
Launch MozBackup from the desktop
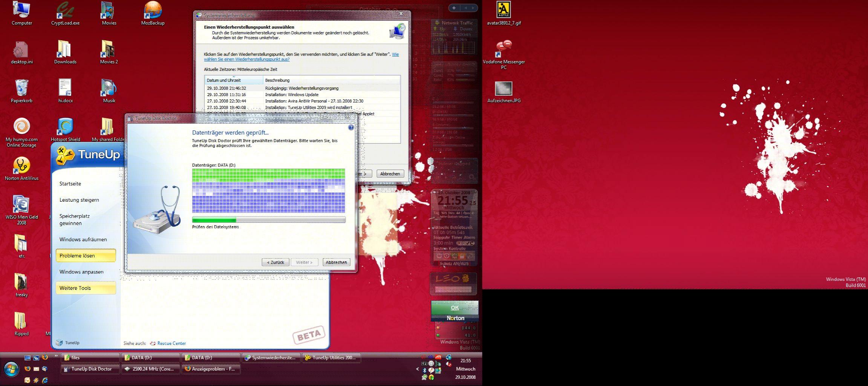click(153, 14)
